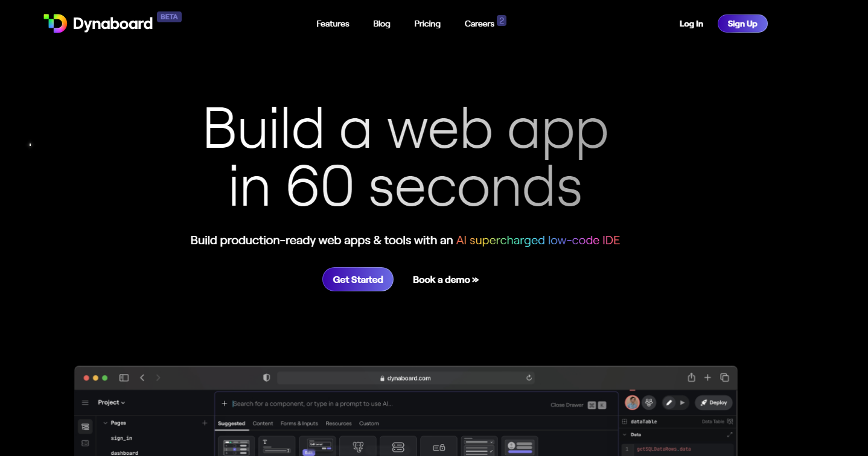Screen dimensions: 868x456
Task: Select the dashboard page
Action: tap(124, 453)
